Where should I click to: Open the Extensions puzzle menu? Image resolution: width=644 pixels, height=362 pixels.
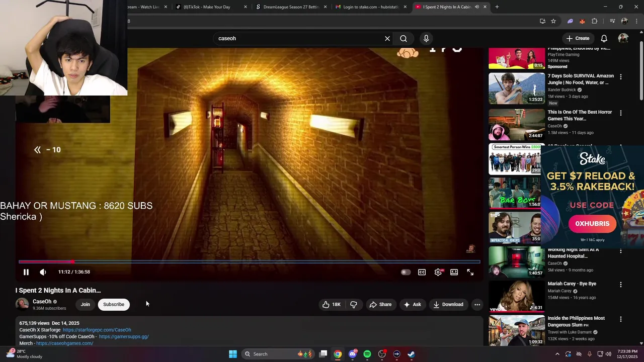click(x=595, y=21)
